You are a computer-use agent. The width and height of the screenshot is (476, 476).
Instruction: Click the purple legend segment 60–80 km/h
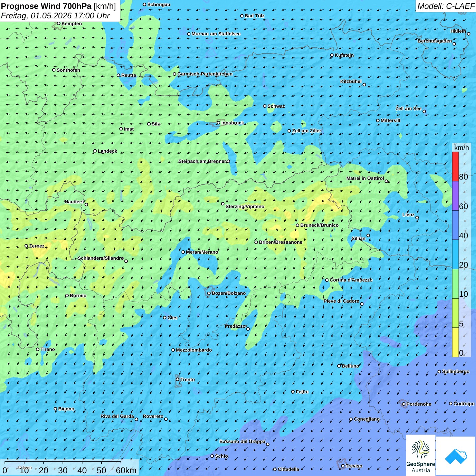pos(455,195)
